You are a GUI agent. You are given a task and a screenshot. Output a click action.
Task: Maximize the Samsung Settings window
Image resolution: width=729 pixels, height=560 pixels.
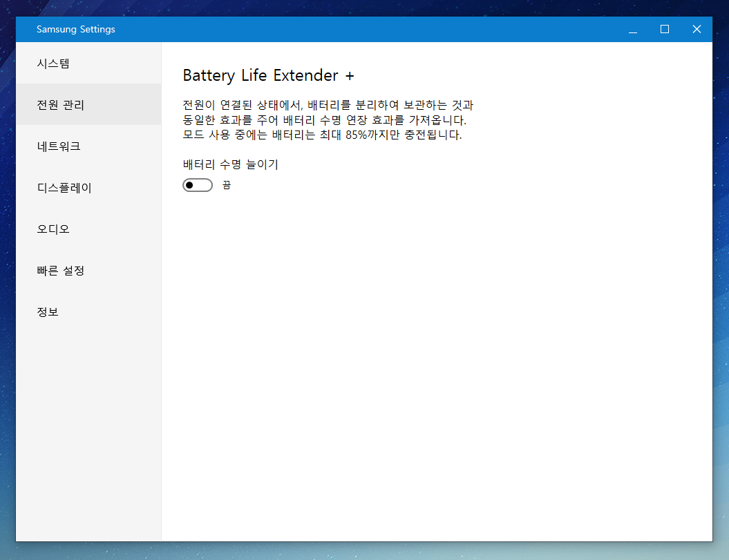coord(665,29)
